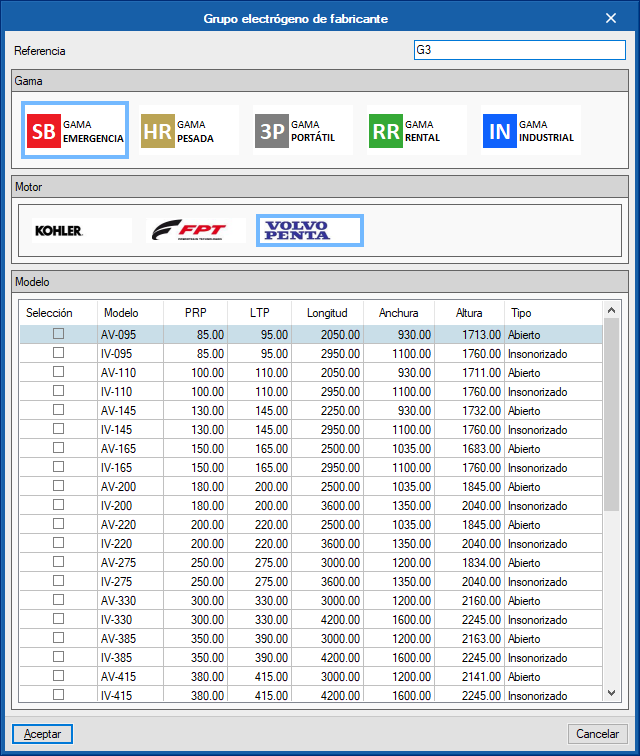Click the Cancelar button
Viewport: 640px width, 756px height.
598,734
